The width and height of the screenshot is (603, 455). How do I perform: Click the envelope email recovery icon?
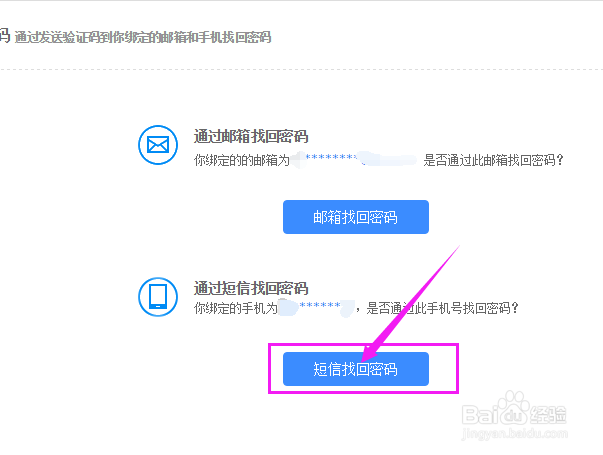(x=158, y=145)
